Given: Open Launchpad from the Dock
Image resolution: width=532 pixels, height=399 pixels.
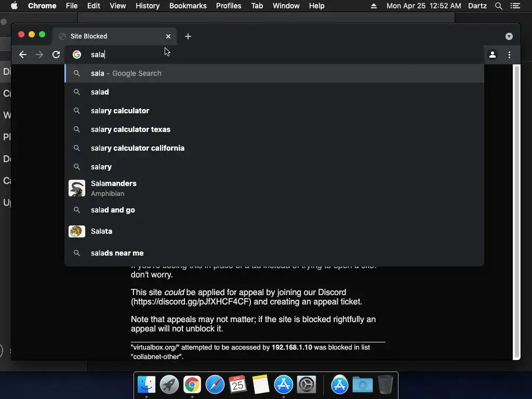Looking at the screenshot, I should 169,385.
